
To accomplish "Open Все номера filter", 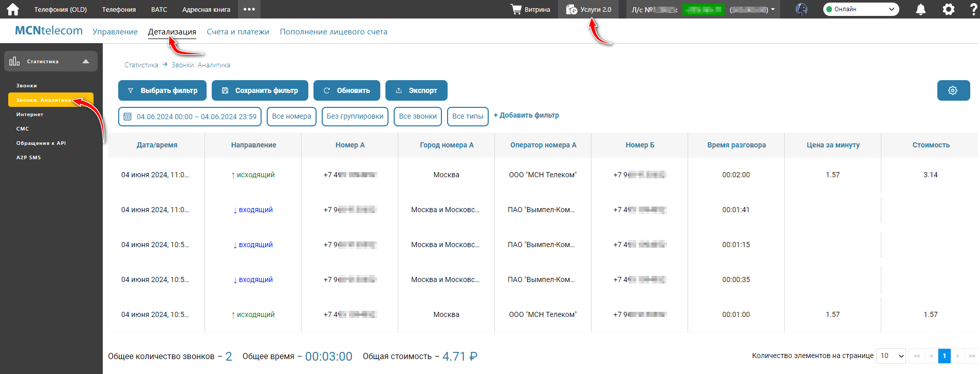I will tap(291, 117).
